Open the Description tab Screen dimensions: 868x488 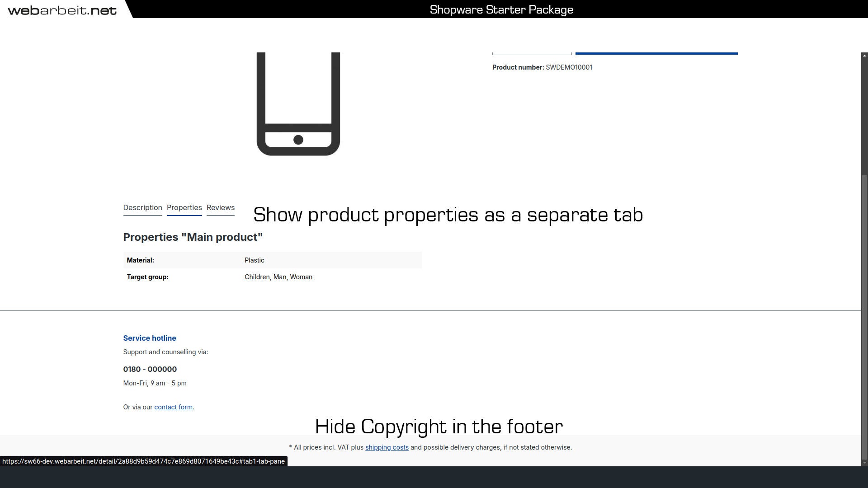coord(142,208)
